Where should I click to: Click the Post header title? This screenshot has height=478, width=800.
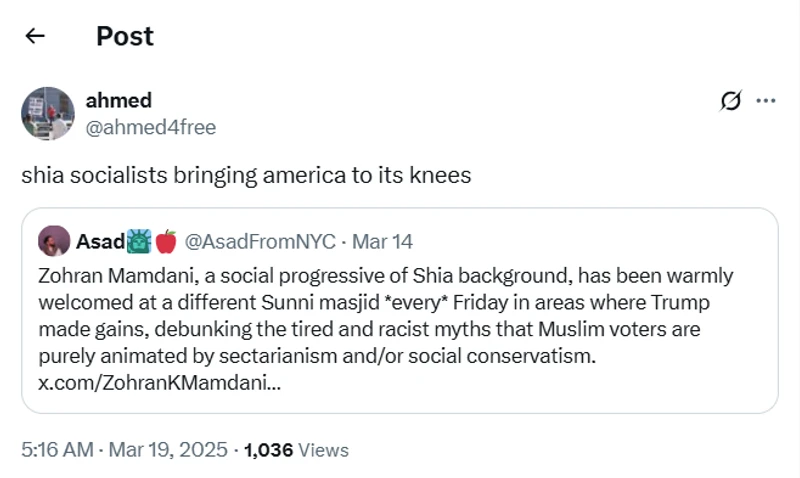click(x=125, y=36)
